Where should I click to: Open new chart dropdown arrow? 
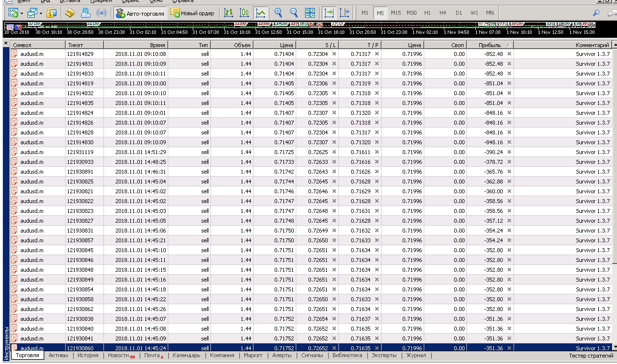(22, 13)
